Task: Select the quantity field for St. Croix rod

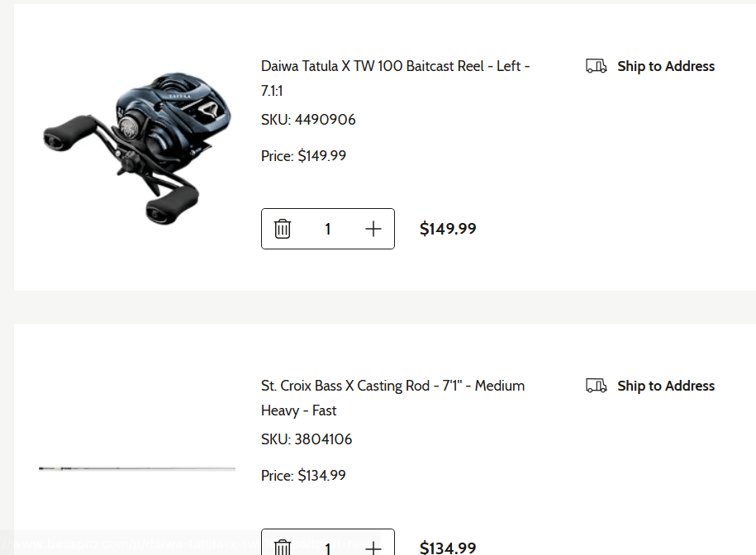Action: point(328,547)
